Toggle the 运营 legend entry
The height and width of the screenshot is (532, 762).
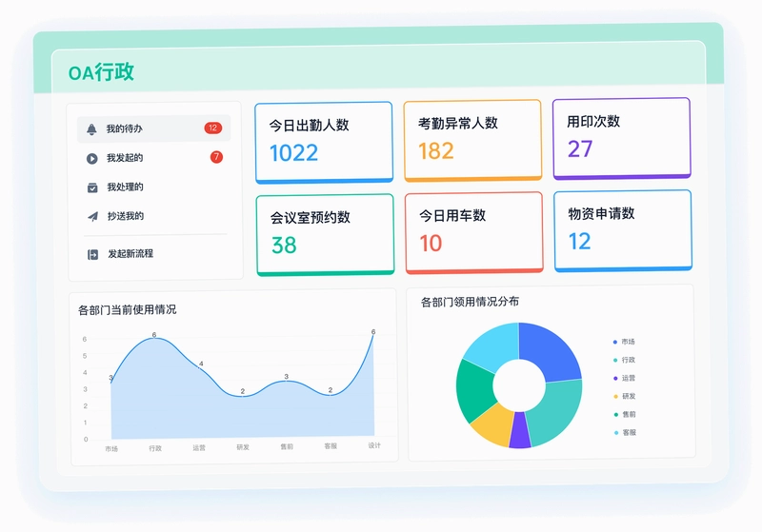[625, 378]
